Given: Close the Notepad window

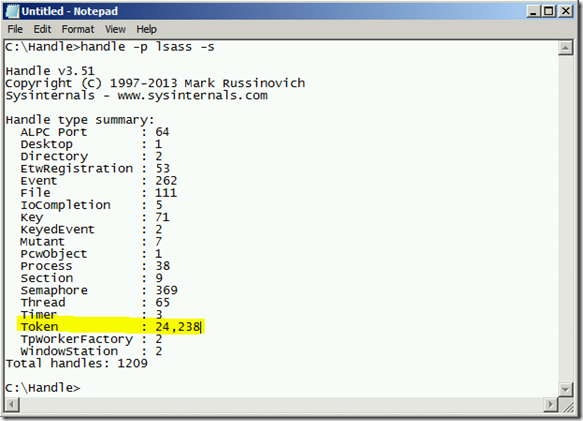Looking at the screenshot, I should coord(566,11).
